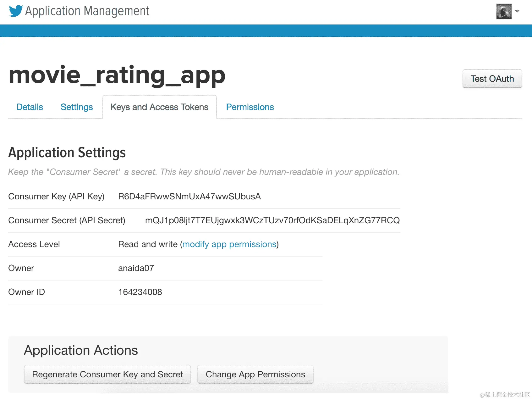Click the owner name anaida07
The image size is (532, 400).
tap(136, 268)
